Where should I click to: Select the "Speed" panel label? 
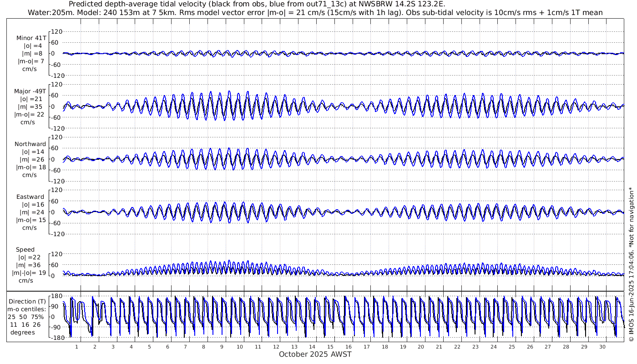tap(25, 250)
